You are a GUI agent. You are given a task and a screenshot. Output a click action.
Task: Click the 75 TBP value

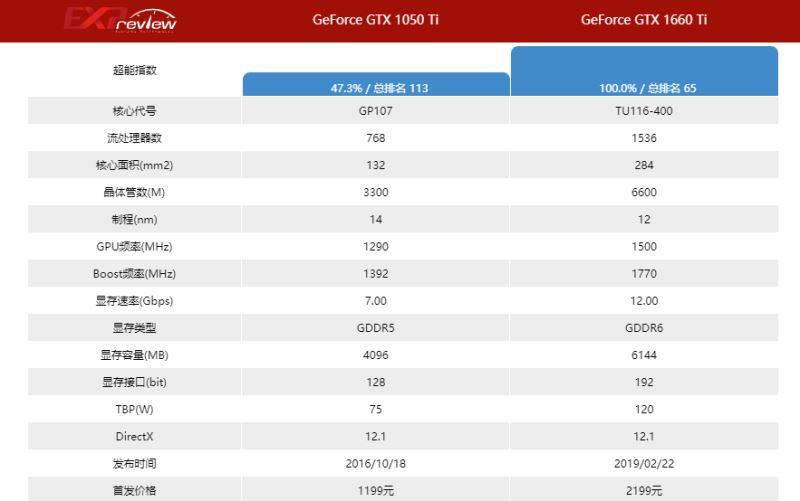tap(376, 409)
